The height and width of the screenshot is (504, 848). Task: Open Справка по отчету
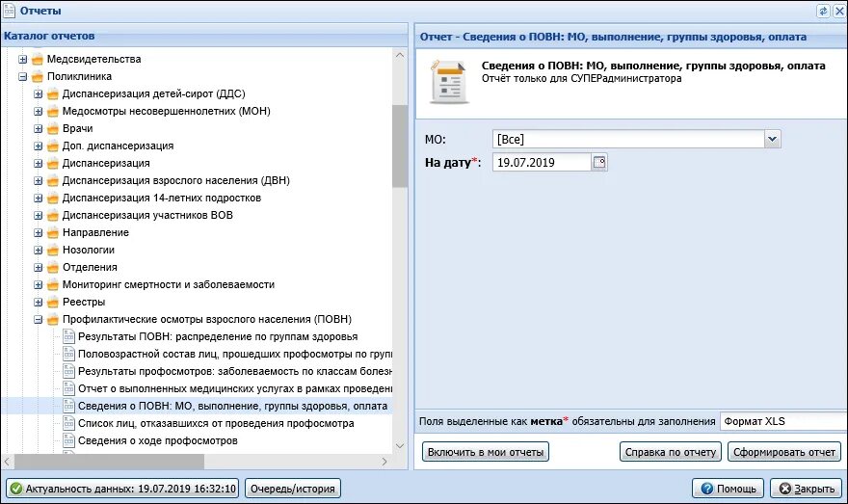pos(671,452)
